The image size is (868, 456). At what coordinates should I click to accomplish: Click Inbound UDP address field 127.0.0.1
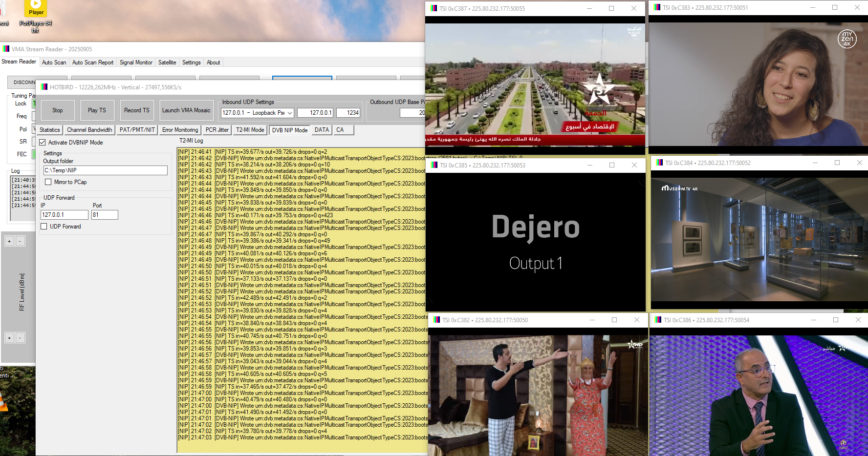[315, 113]
